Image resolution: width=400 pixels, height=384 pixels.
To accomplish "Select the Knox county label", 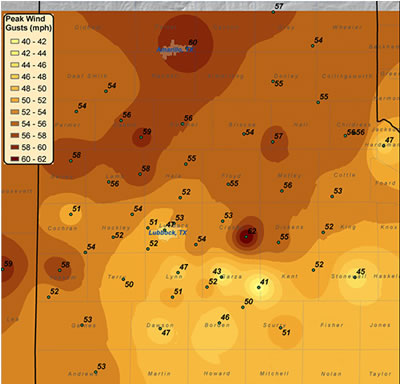I will [x=389, y=227].
